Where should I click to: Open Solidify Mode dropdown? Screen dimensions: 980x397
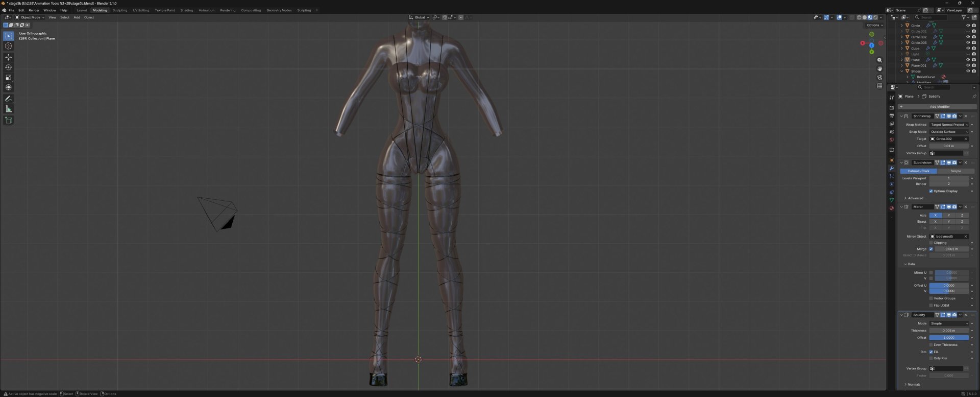949,323
